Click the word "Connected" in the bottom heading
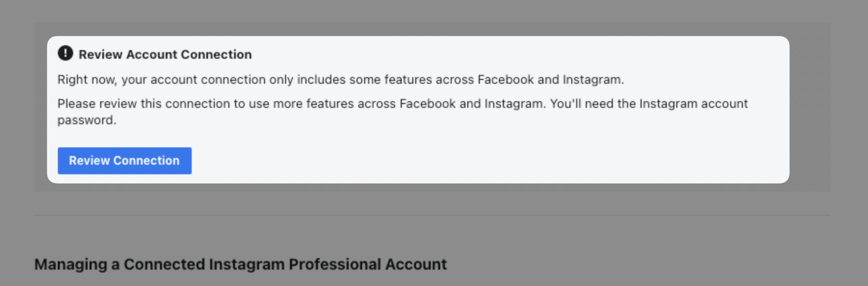This screenshot has height=286, width=868. (x=164, y=264)
